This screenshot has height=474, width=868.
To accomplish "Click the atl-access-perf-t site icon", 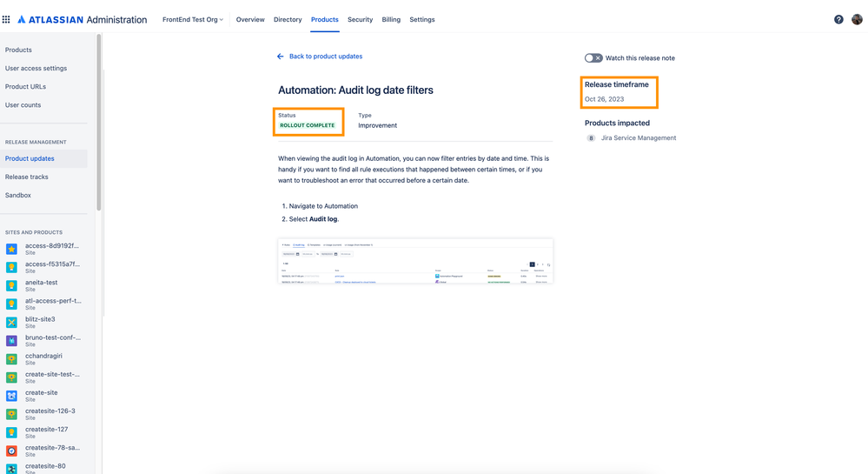I will click(11, 304).
